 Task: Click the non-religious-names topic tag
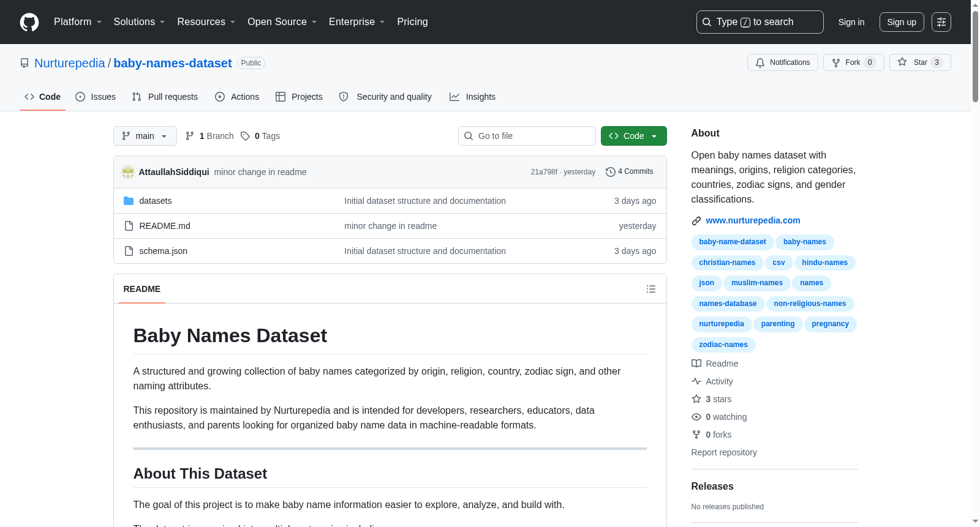pyautogui.click(x=810, y=304)
